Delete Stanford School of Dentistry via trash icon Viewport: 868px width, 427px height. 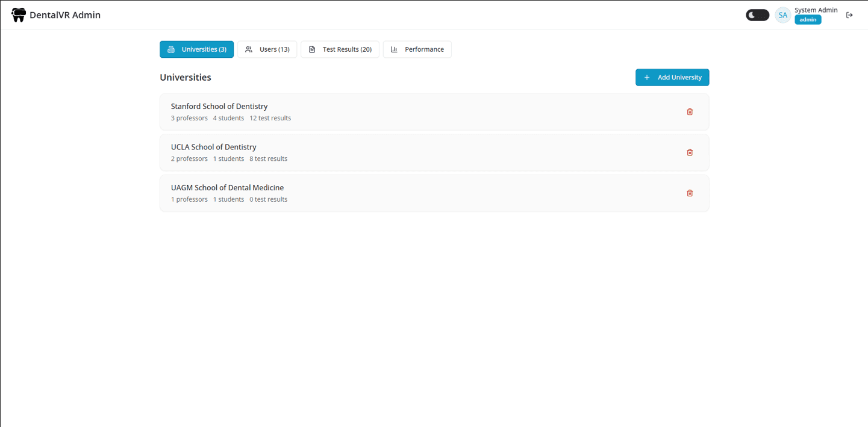click(690, 112)
